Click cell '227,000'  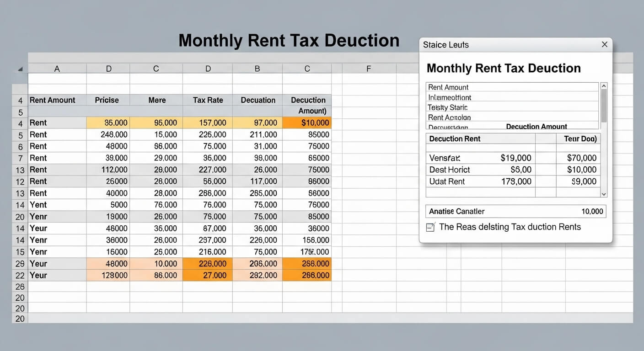point(208,170)
